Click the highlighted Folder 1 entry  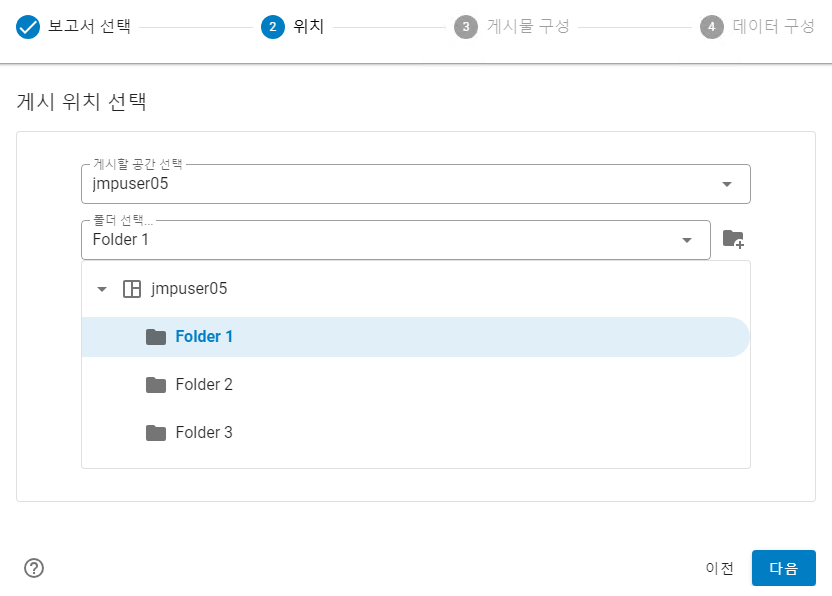pyautogui.click(x=205, y=336)
